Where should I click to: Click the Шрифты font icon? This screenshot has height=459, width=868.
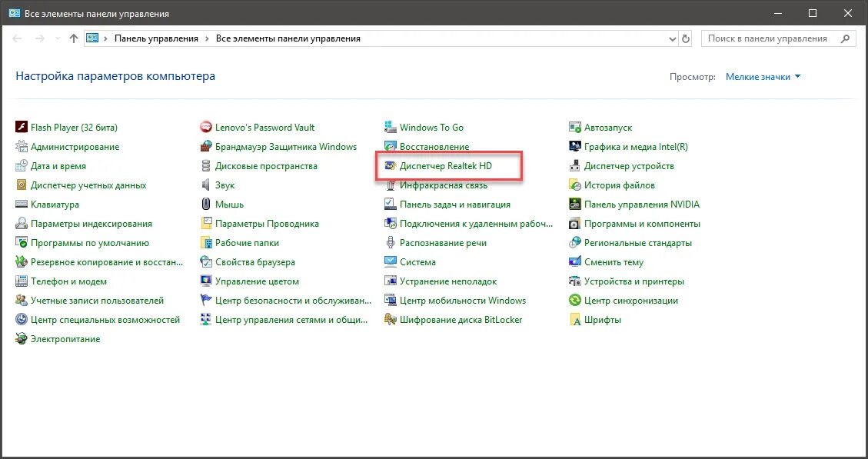575,320
